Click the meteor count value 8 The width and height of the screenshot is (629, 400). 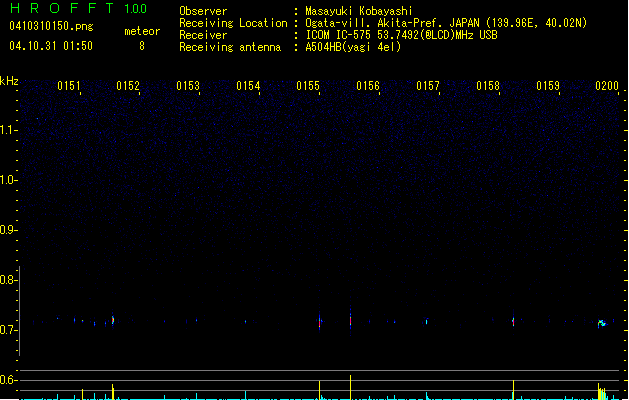142,46
